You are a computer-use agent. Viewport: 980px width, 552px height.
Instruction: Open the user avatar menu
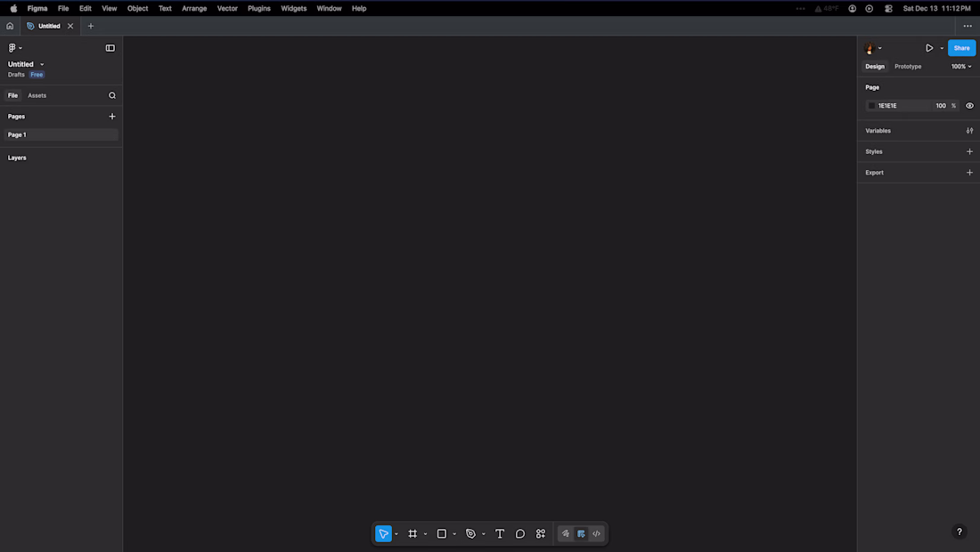tap(872, 48)
